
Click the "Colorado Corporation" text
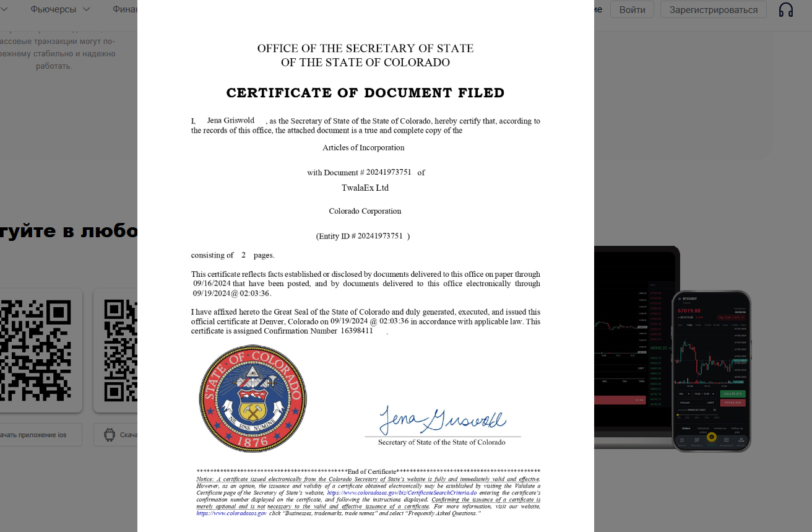pos(365,211)
